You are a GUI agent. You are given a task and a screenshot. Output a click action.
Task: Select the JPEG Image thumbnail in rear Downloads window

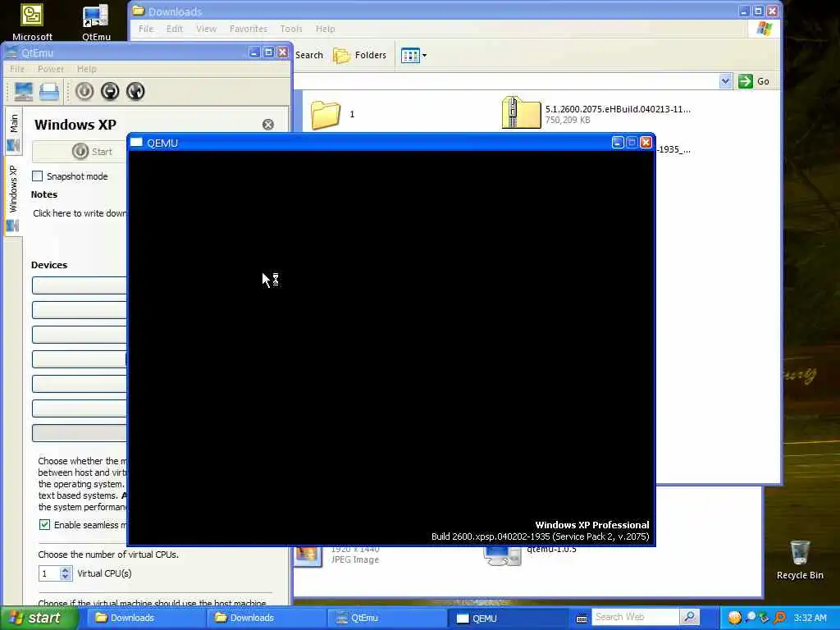[307, 556]
